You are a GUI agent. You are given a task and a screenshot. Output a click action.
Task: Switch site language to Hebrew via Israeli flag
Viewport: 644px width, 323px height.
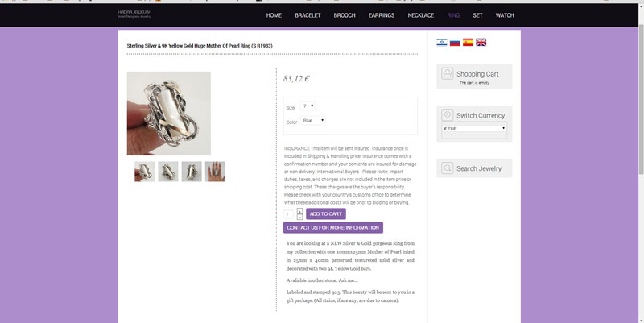(441, 43)
